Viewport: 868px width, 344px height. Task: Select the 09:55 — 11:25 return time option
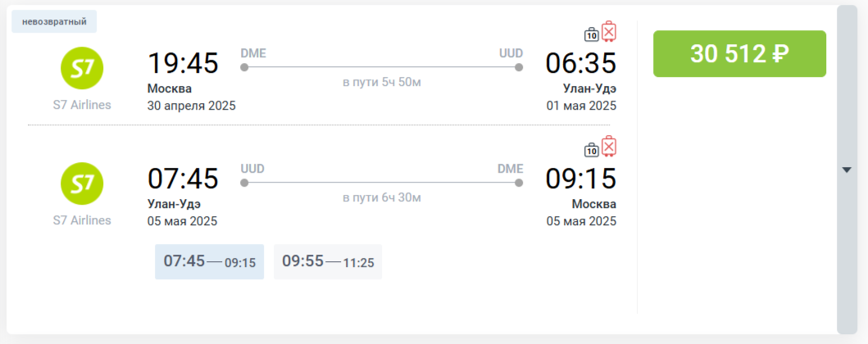pyautogui.click(x=328, y=262)
